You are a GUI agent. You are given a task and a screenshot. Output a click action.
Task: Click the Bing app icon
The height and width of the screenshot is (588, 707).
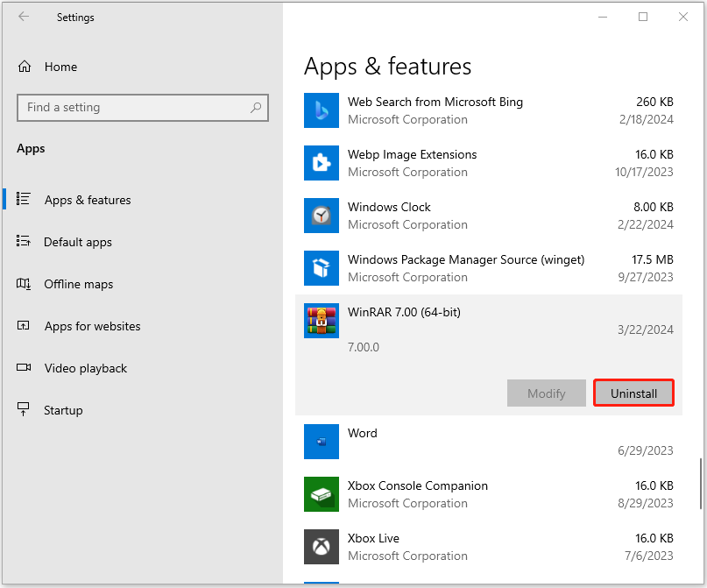click(321, 110)
